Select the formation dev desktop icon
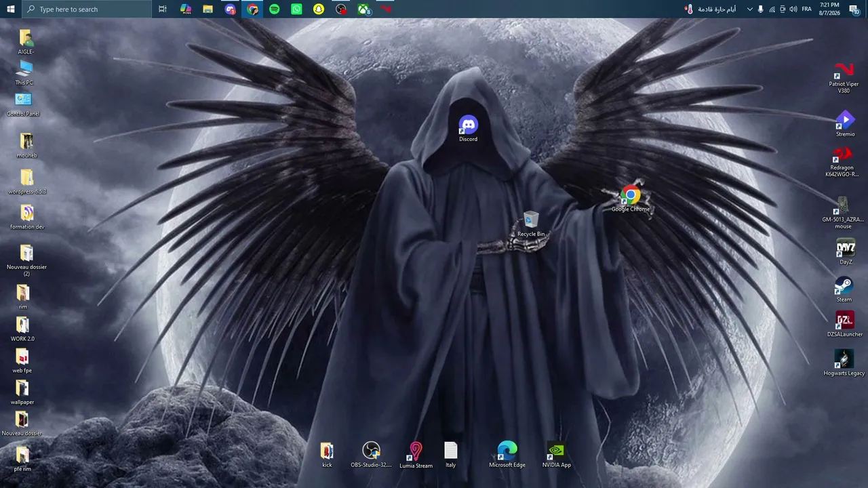This screenshot has width=868, height=488. tap(27, 218)
